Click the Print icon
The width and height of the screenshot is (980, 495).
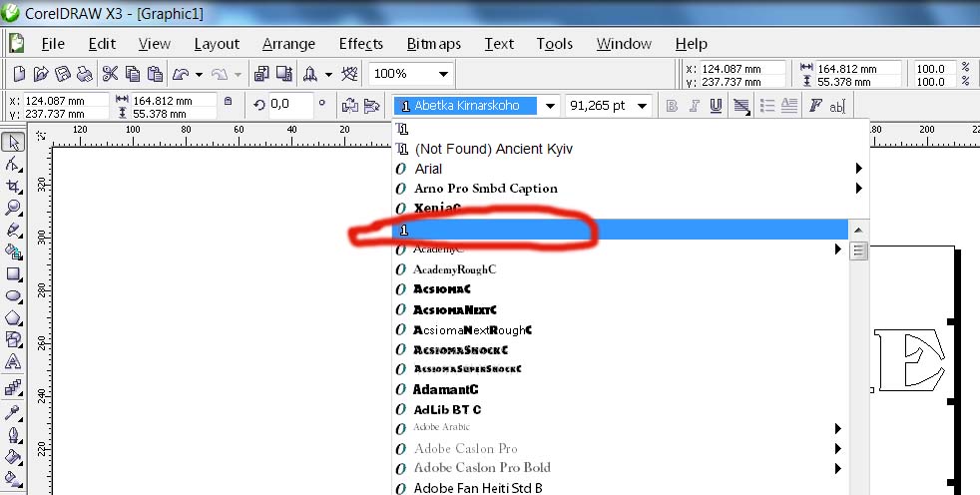point(85,75)
